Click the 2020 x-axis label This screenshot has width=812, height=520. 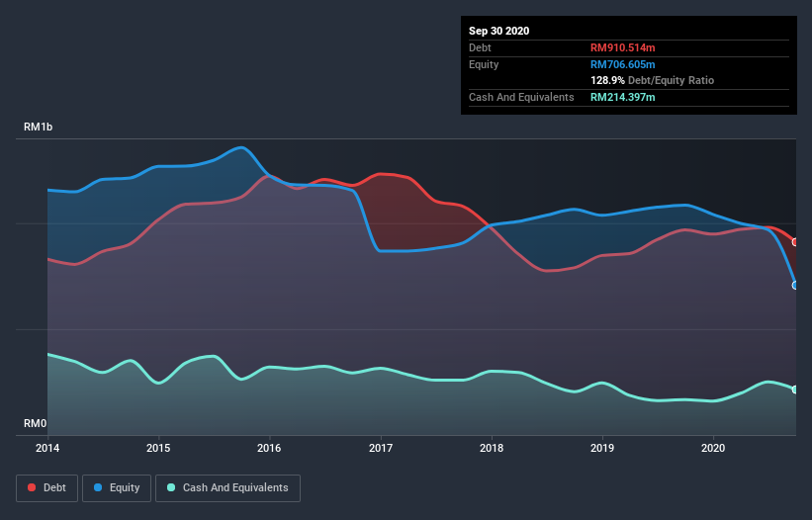tap(713, 448)
